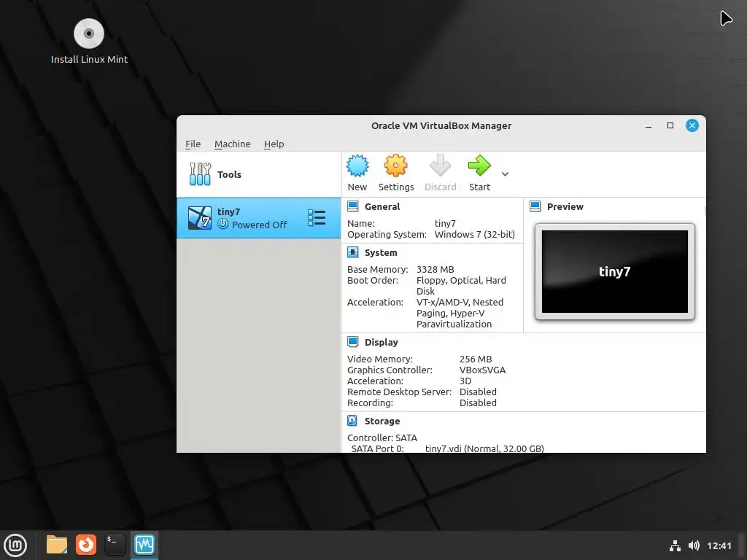Click the Preview section icon
747x560 pixels.
pyautogui.click(x=535, y=206)
